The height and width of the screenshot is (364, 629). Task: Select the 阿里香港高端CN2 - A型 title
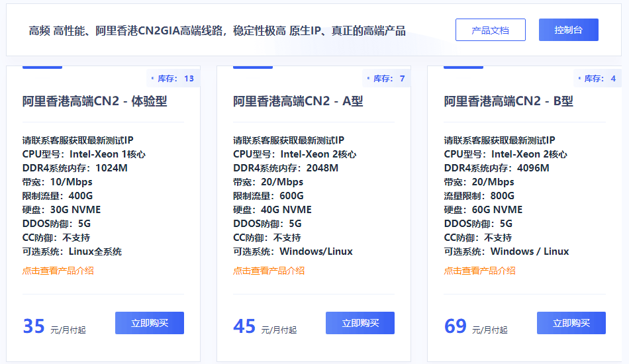[x=298, y=101]
